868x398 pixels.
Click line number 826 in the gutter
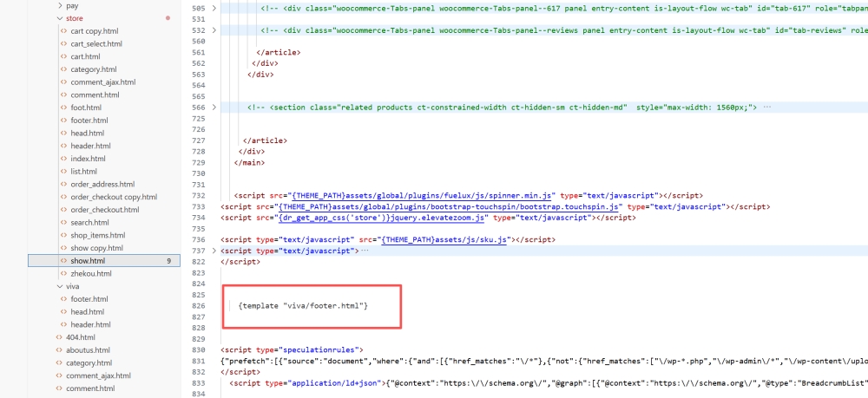pyautogui.click(x=198, y=306)
